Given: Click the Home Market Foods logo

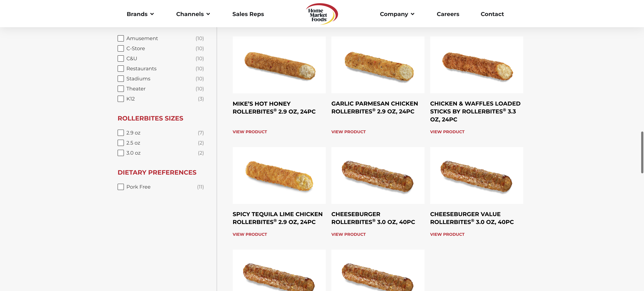Looking at the screenshot, I should 322,14.
